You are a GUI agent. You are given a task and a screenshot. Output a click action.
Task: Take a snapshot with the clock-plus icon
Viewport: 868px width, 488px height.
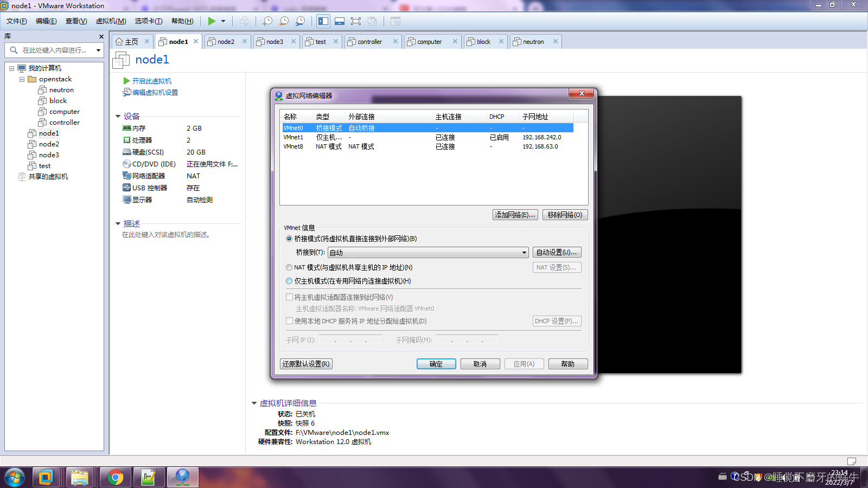(267, 21)
